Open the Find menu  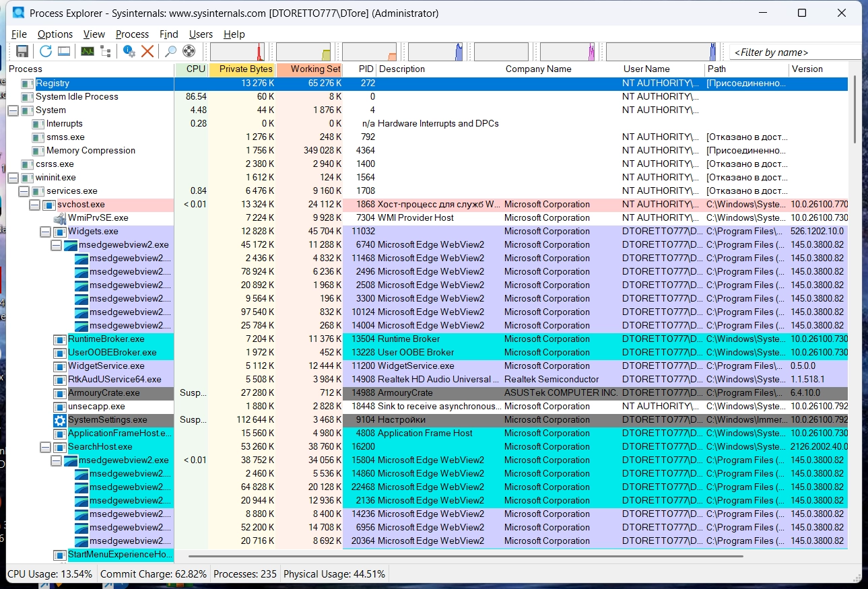168,34
